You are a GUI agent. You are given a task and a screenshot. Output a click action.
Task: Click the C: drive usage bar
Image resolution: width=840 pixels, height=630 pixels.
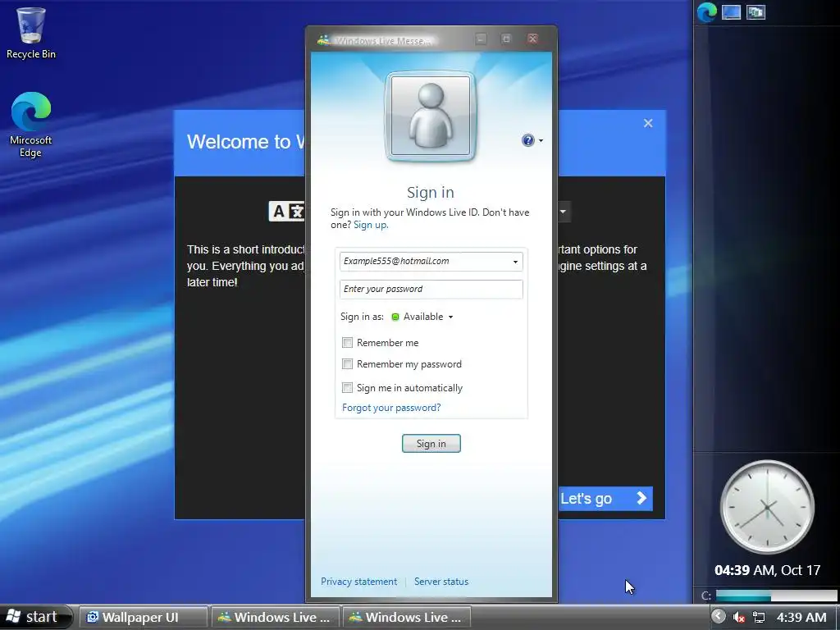(776, 596)
